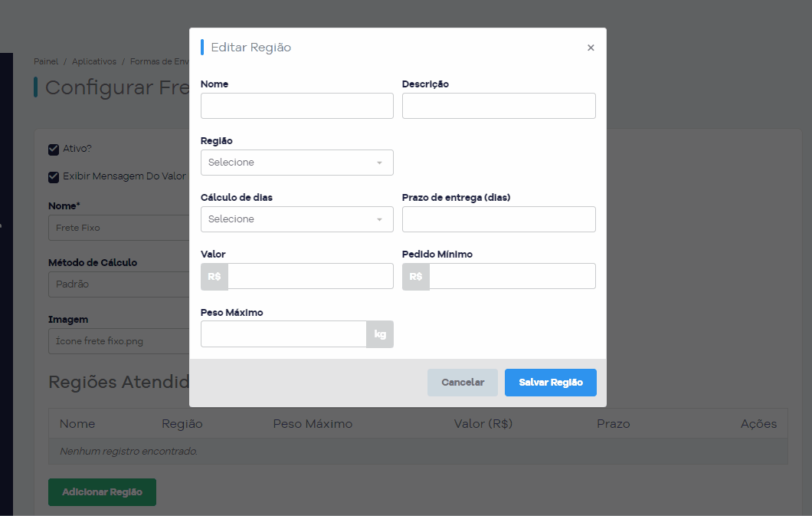Click the Nome table column header

coord(77,424)
